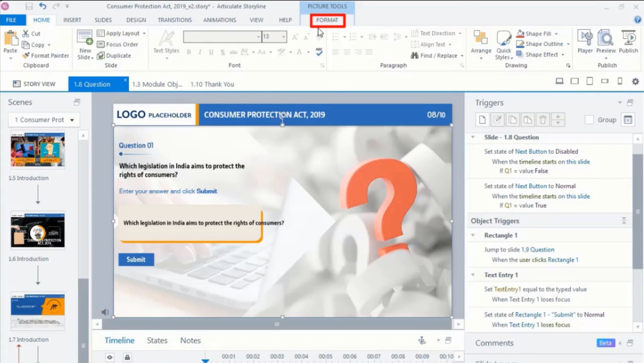Click 'TextEntry1' variable link in trigger
Image resolution: width=644 pixels, height=363 pixels.
tap(508, 289)
